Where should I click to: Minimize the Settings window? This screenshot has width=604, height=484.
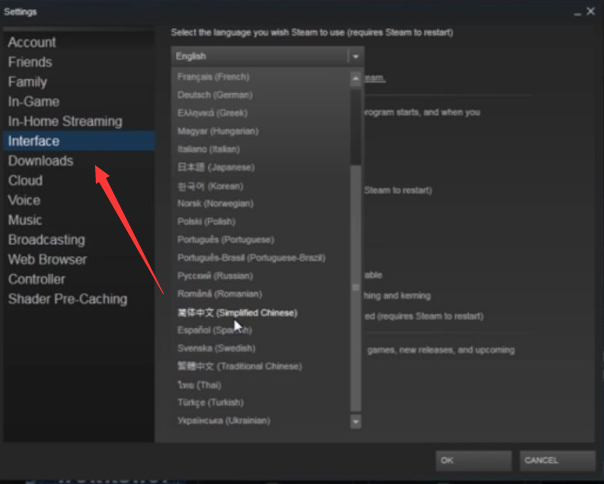pyautogui.click(x=577, y=12)
